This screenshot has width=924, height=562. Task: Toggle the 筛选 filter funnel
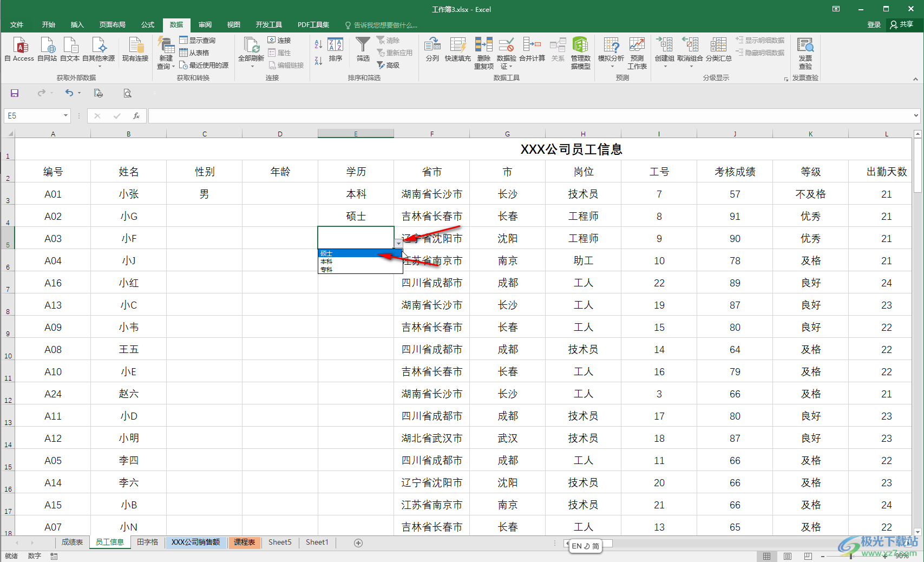[x=363, y=49]
